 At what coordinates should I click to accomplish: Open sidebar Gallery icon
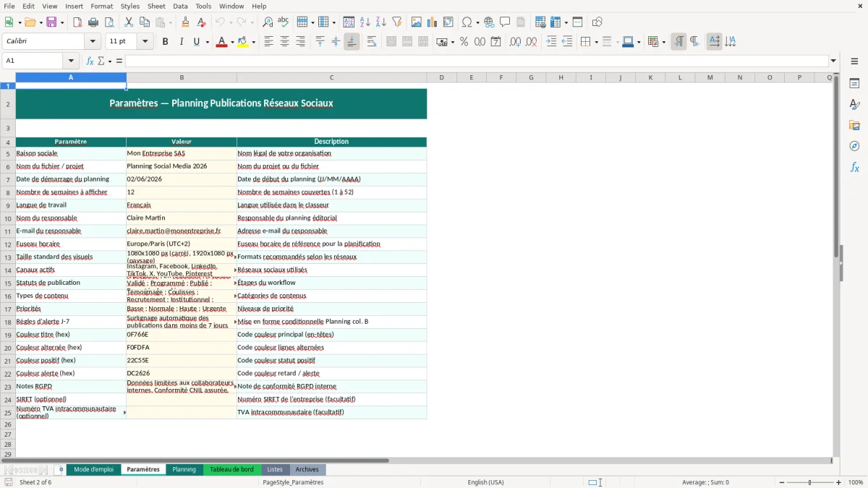[854, 126]
